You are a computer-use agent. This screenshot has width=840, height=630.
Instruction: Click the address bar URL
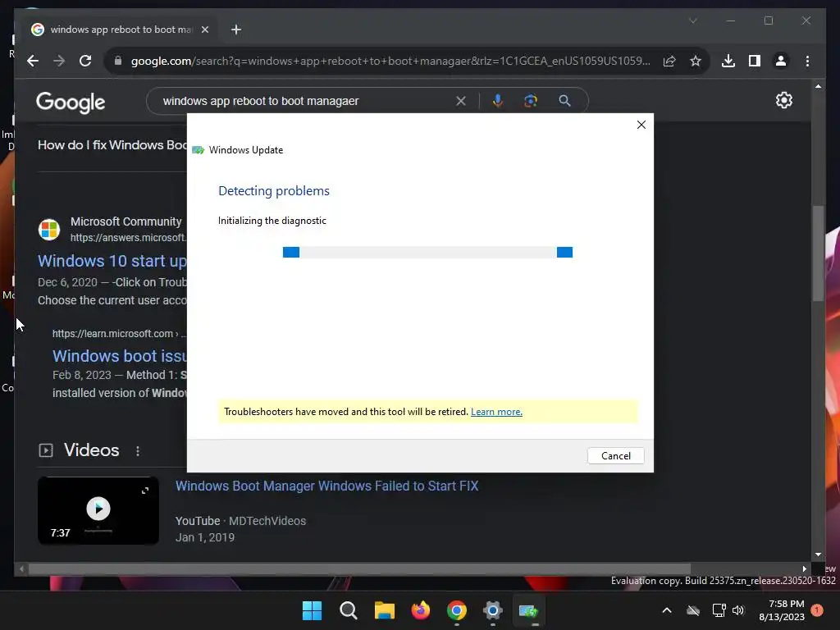[x=390, y=61]
